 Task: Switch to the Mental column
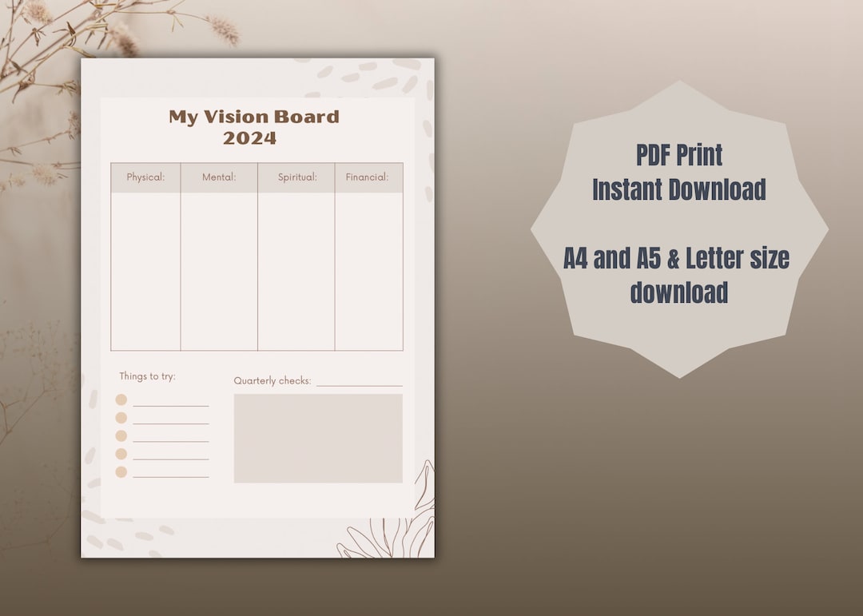(x=219, y=177)
